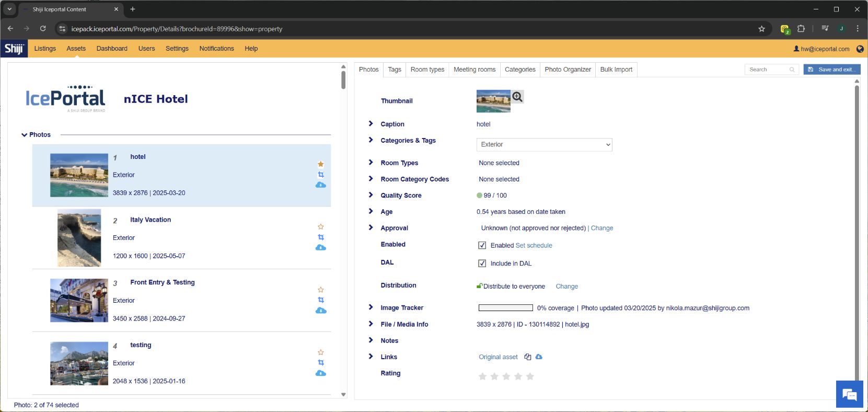The height and width of the screenshot is (412, 868).
Task: Uncheck the Enabled checkbox
Action: pyautogui.click(x=482, y=245)
